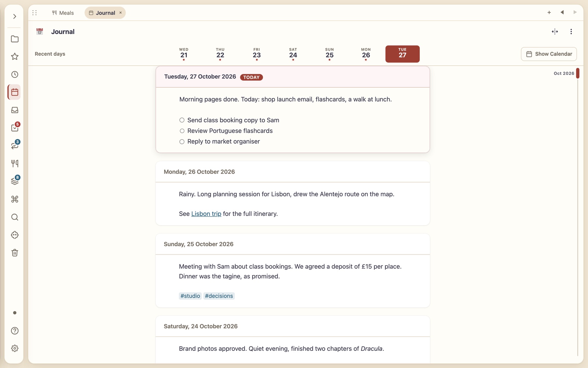Open Search magnifier icon in sidebar
588x368 pixels.
point(15,217)
